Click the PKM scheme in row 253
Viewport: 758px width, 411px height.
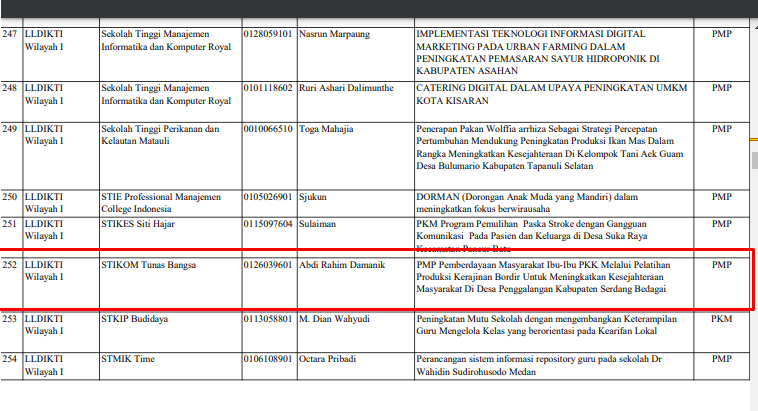coord(721,319)
